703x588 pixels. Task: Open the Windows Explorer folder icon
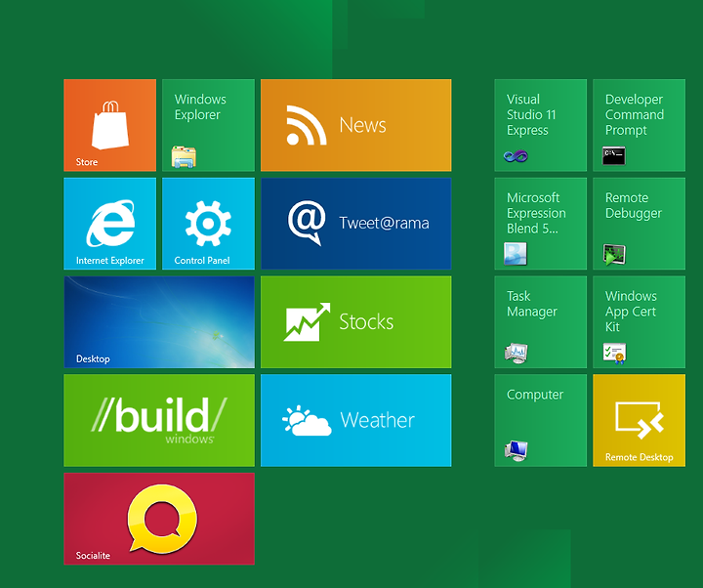[x=184, y=157]
